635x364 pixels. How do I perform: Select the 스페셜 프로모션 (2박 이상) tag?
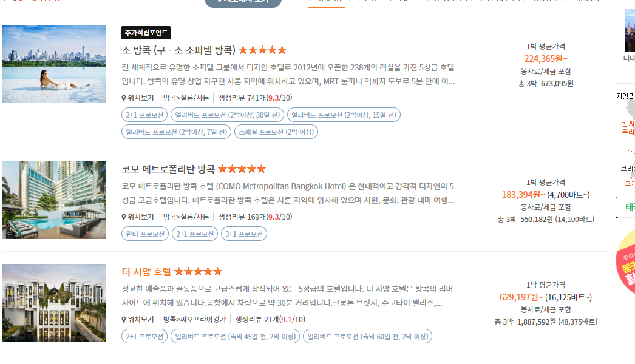(x=276, y=132)
